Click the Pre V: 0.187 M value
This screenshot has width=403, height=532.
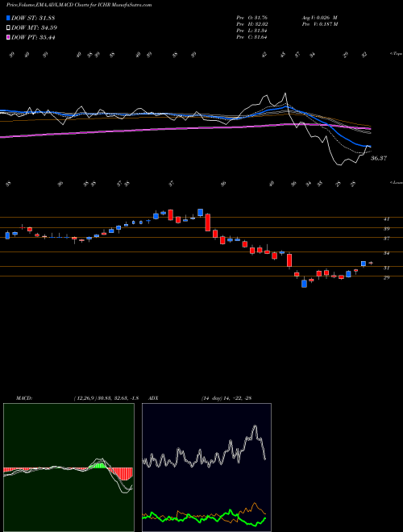(x=319, y=24)
